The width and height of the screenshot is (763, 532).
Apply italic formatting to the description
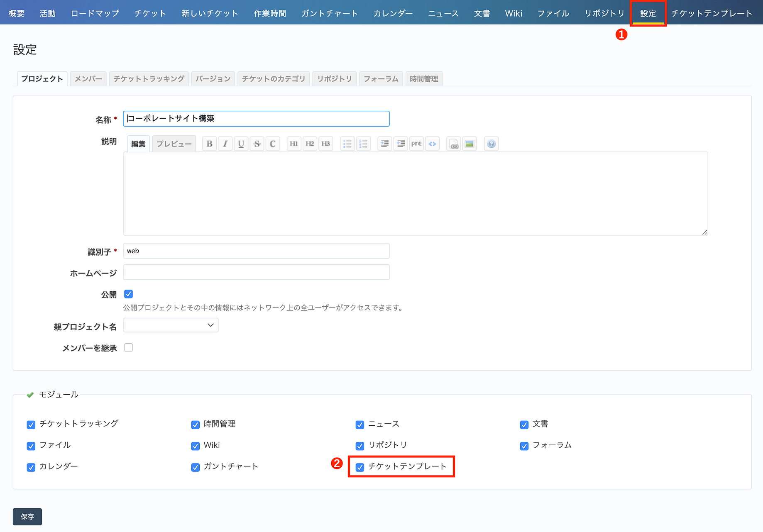(x=225, y=144)
